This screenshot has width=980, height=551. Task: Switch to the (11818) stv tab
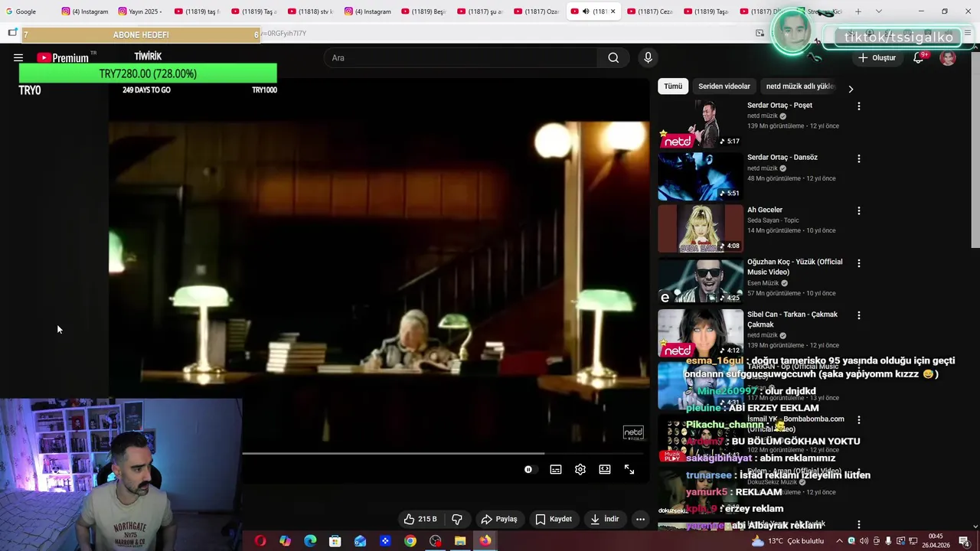[x=310, y=11]
